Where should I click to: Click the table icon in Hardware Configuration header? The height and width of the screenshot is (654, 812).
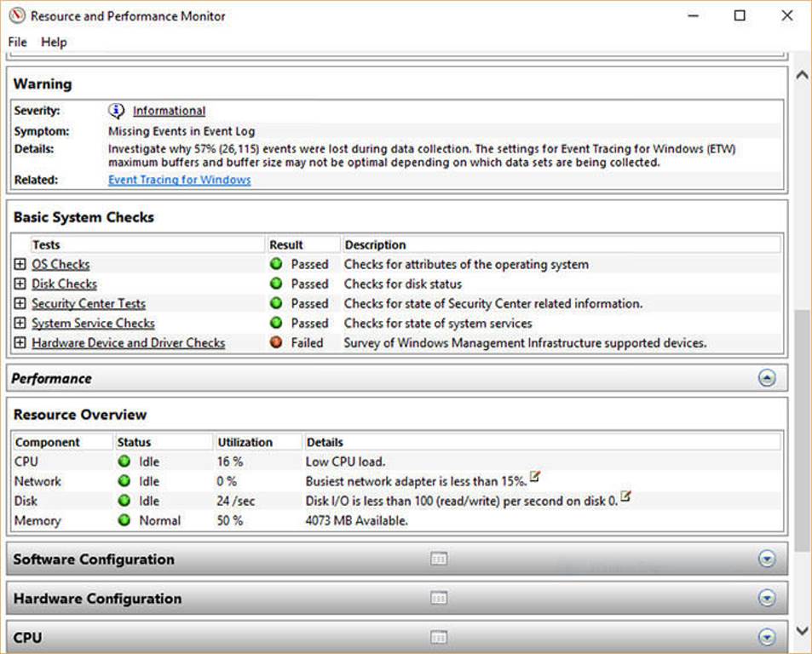[439, 599]
